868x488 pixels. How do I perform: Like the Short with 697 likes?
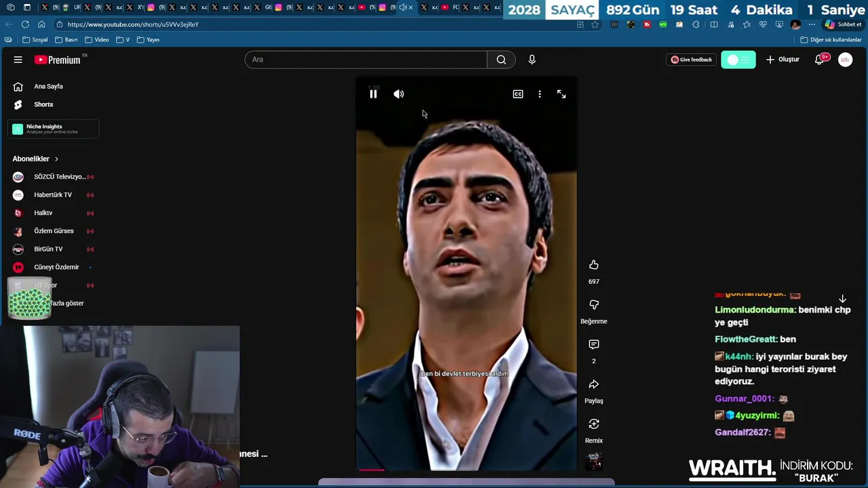pyautogui.click(x=594, y=265)
